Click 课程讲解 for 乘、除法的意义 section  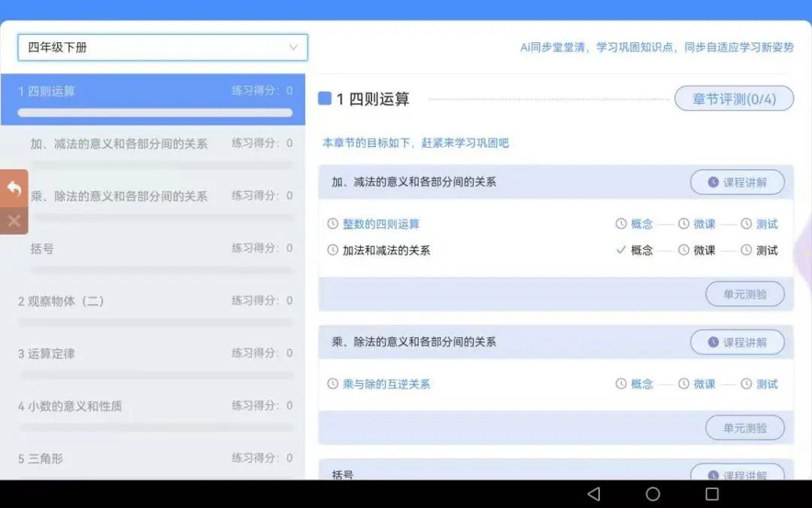tap(737, 342)
